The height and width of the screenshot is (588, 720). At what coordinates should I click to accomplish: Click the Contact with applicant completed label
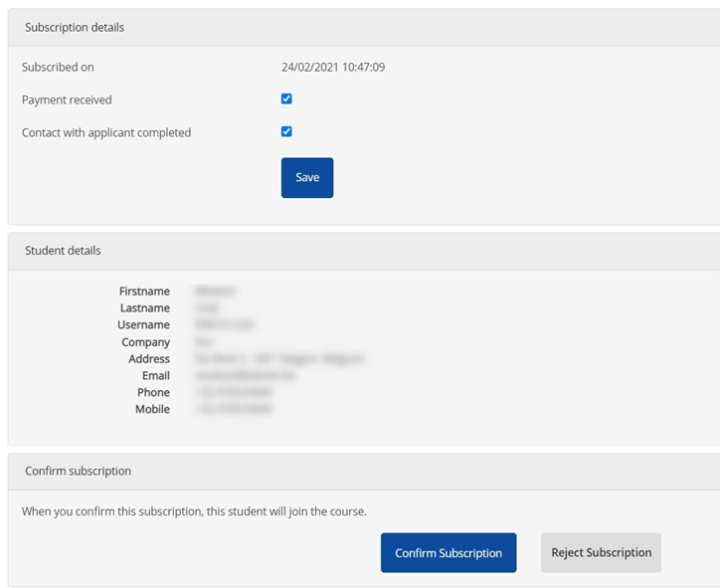[x=106, y=132]
